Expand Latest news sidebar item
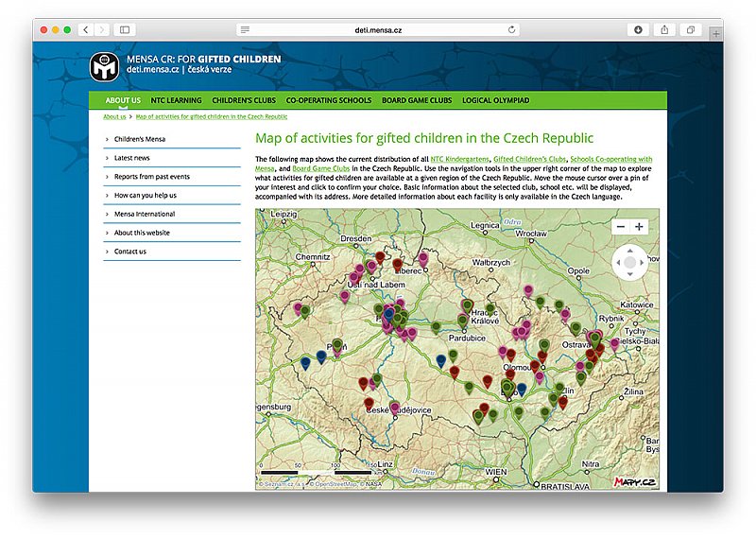This screenshot has height=539, width=756. click(132, 158)
